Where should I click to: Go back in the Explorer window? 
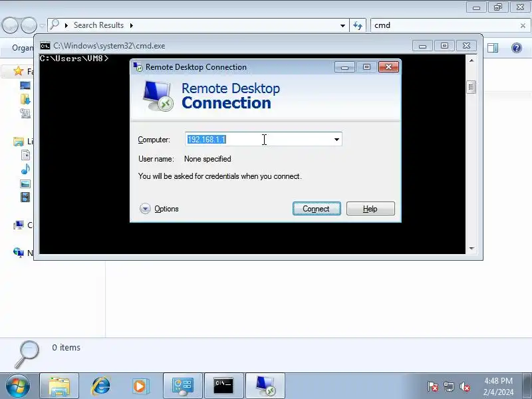click(x=10, y=25)
